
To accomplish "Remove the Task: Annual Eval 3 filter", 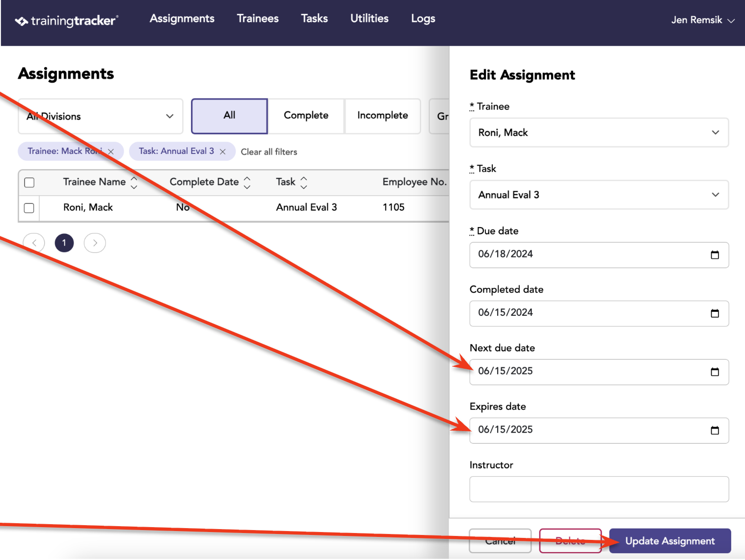I will click(222, 152).
